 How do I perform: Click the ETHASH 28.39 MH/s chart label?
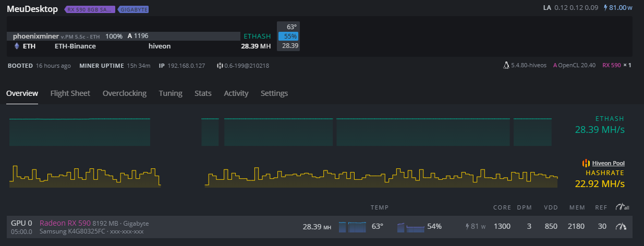pos(600,125)
